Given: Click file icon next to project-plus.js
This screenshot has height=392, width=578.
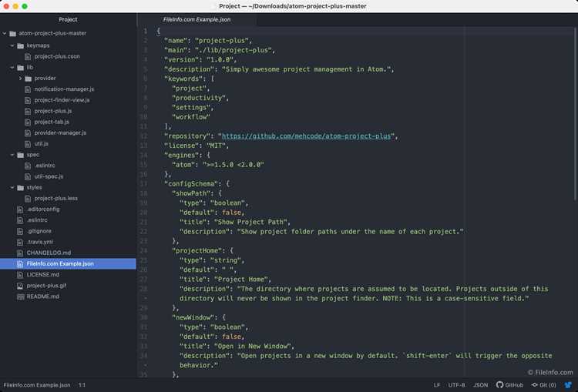Looking at the screenshot, I should [x=28, y=111].
